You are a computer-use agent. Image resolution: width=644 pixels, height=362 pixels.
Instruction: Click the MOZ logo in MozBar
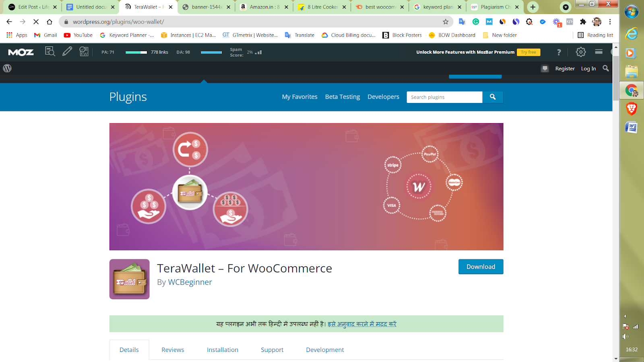pos(21,52)
